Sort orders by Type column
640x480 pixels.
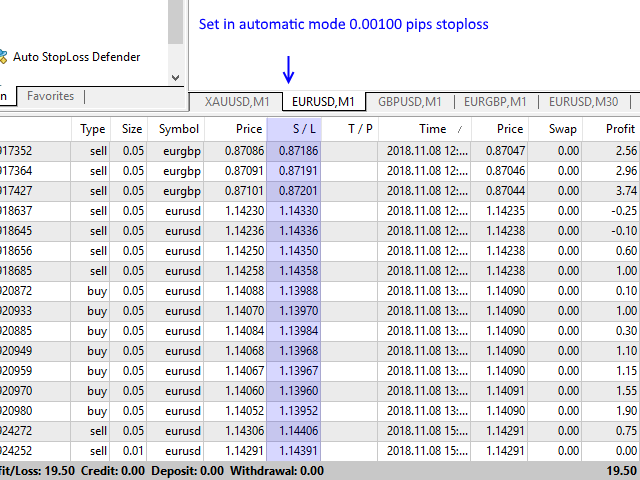(91, 129)
